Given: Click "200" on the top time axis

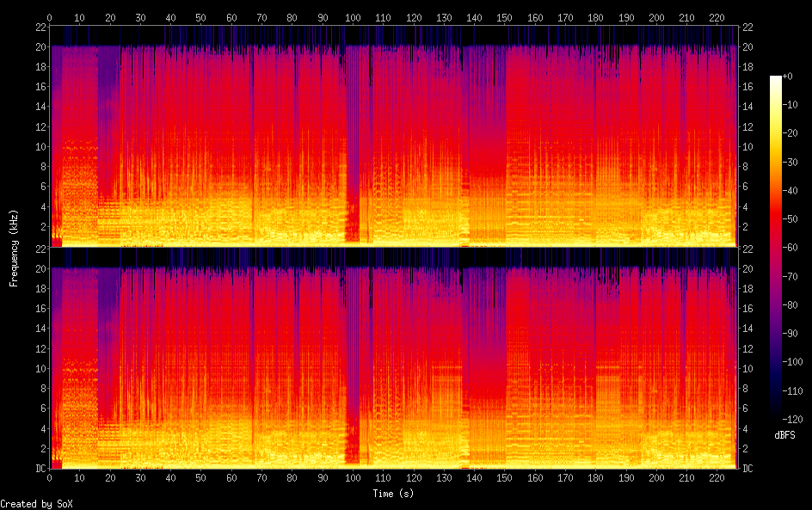Looking at the screenshot, I should (656, 17).
